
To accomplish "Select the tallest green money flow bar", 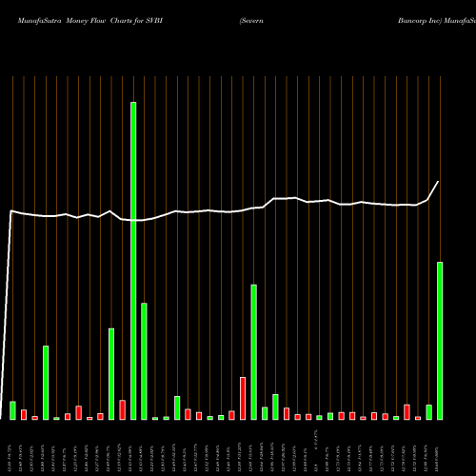I will pyautogui.click(x=133, y=261).
